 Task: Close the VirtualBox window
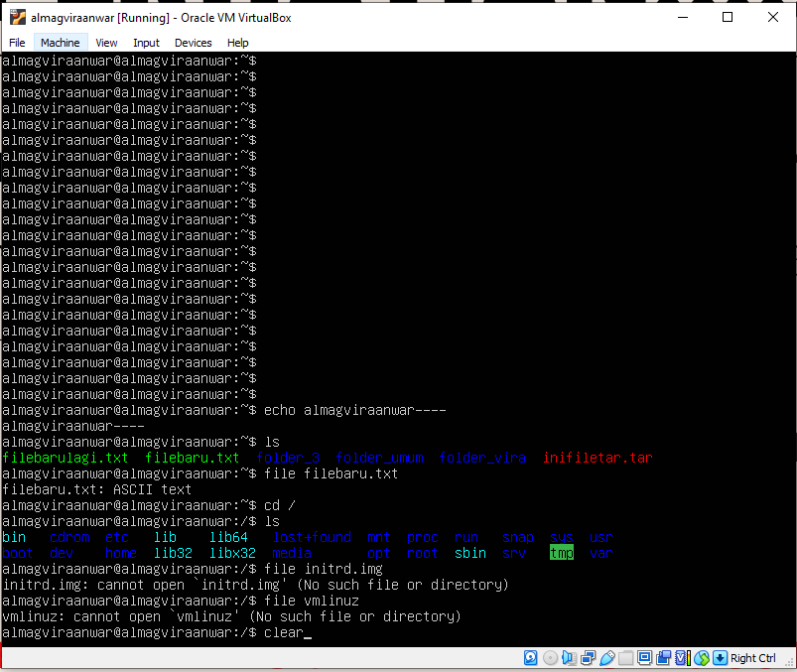point(773,17)
